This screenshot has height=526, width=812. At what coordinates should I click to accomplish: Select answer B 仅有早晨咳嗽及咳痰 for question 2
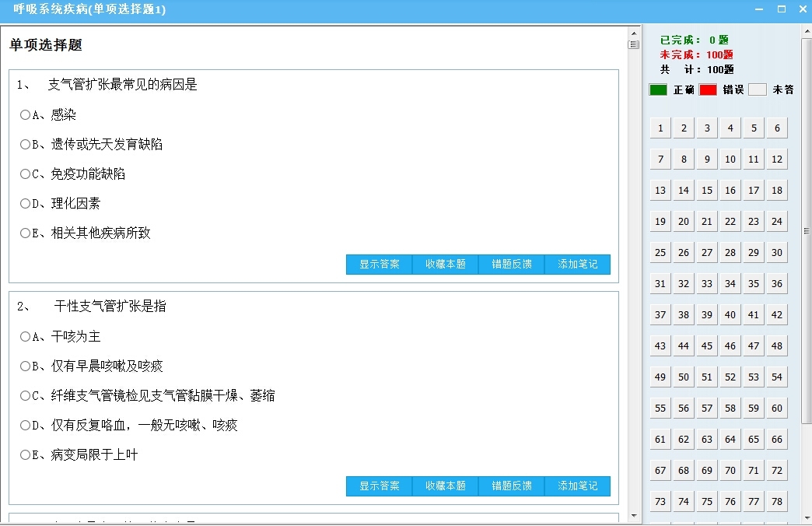coord(25,366)
